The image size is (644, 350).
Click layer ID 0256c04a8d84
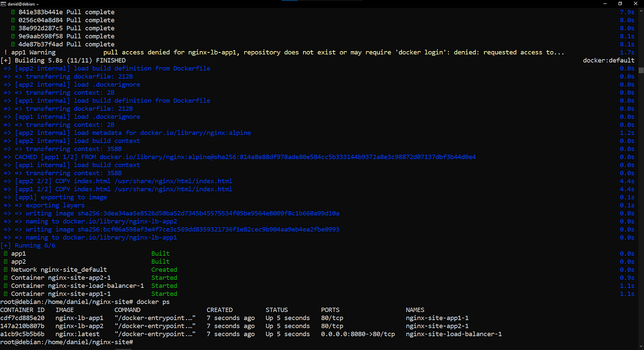(x=40, y=20)
